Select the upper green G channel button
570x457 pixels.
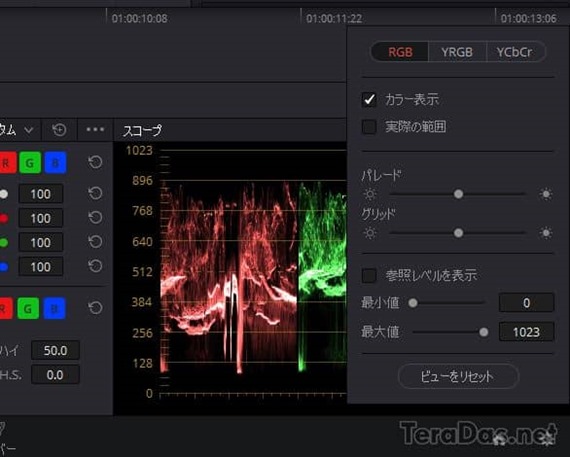[x=30, y=163]
